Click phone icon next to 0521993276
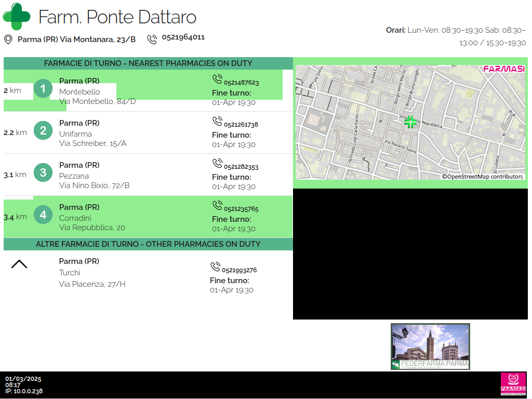The image size is (532, 399). click(215, 267)
